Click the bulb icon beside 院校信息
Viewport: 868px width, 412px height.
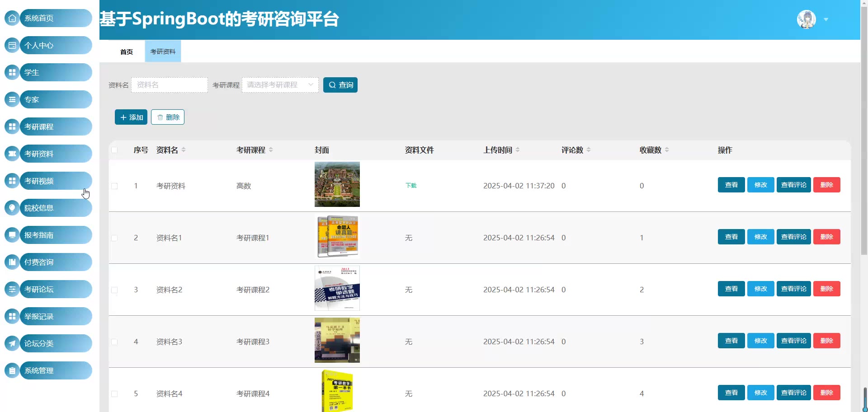pyautogui.click(x=12, y=208)
